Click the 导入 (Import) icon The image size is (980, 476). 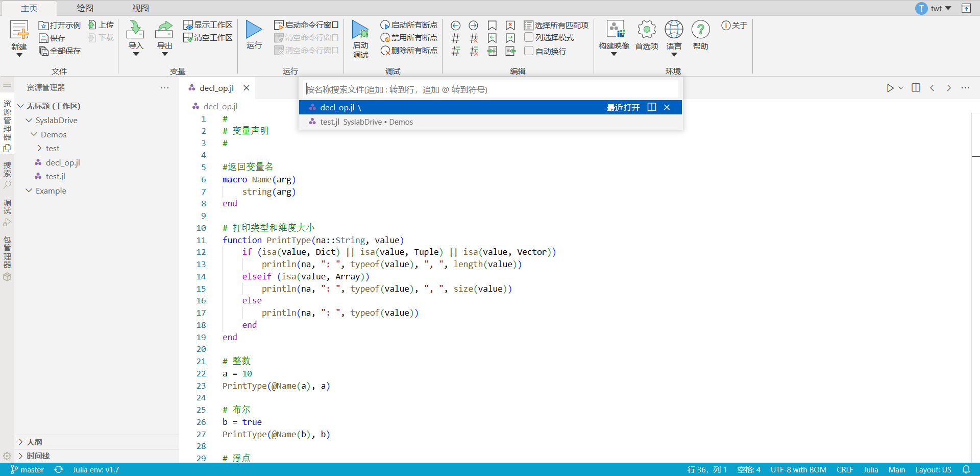coord(135,30)
